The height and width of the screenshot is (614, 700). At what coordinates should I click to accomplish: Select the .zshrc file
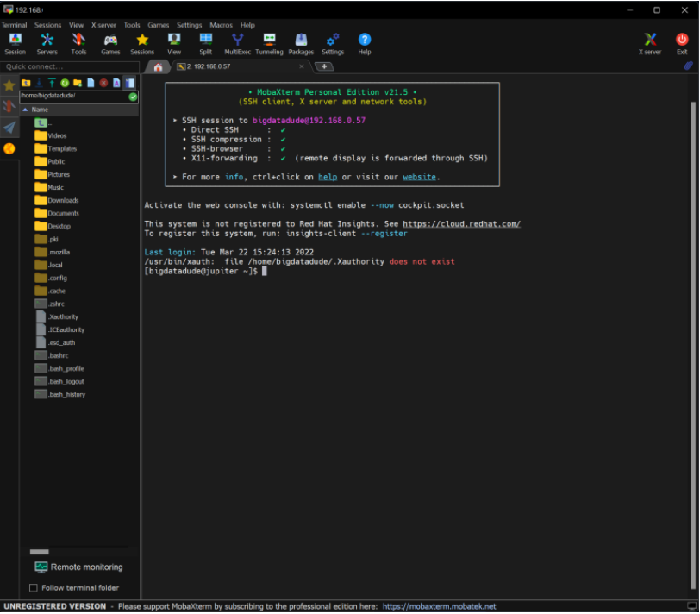click(x=49, y=304)
